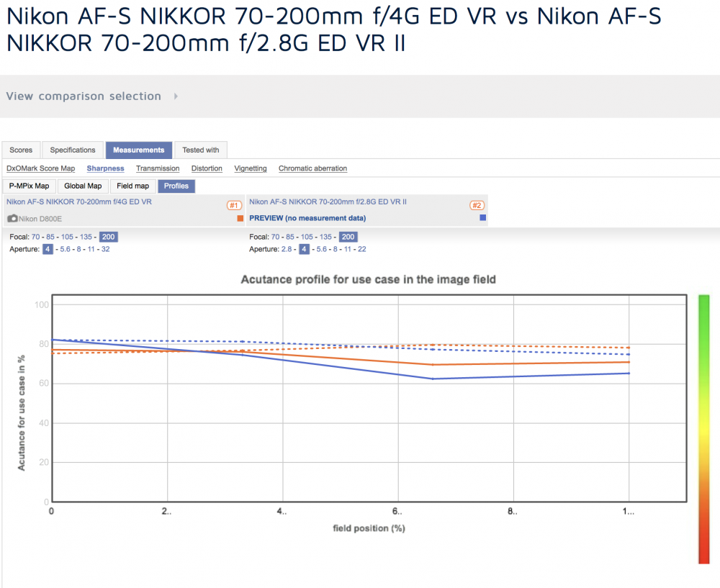Click the orange color square for lens #1
This screenshot has width=720, height=588.
point(240,219)
